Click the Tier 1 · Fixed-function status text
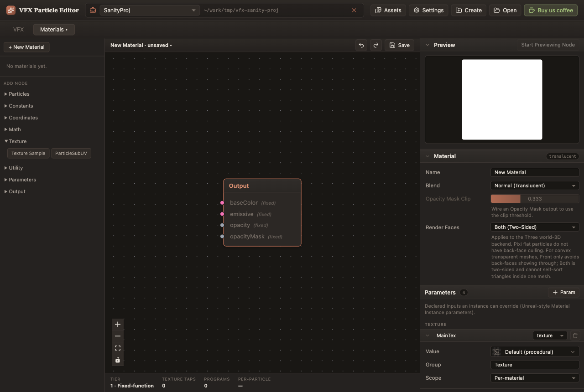584x392 pixels. pos(132,386)
